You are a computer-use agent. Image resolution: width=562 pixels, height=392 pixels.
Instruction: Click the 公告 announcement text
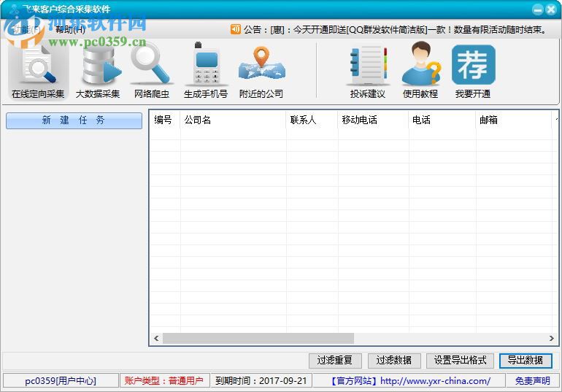pos(395,30)
